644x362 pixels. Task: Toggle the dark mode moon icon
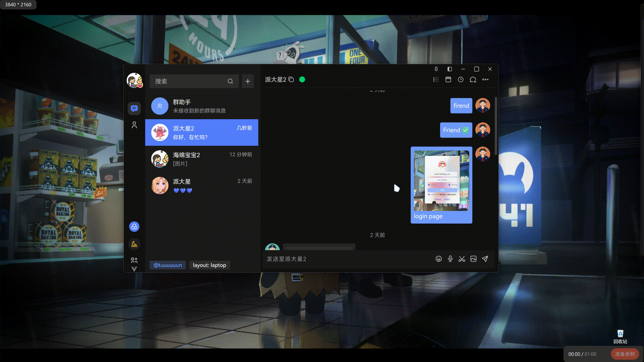pos(134,244)
